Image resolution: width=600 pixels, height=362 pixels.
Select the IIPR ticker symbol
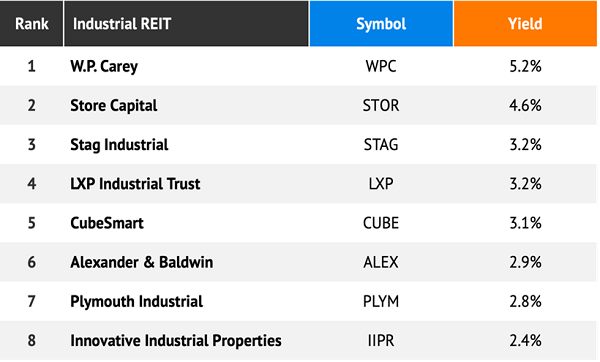(x=381, y=341)
